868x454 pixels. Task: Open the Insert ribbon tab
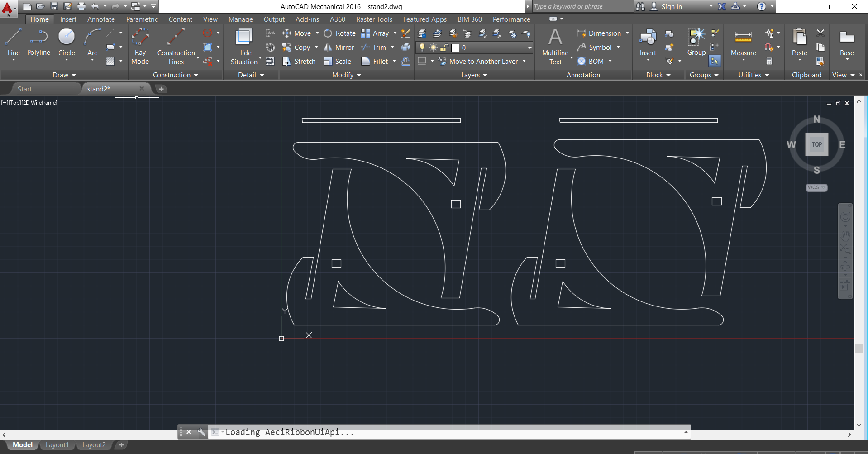(x=68, y=19)
